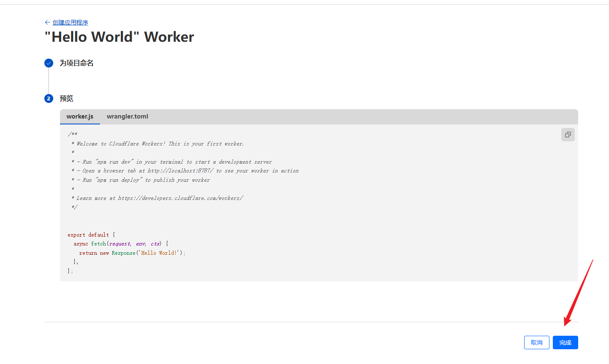The width and height of the screenshot is (609, 364).
Task: Click the 'npm run dev' comment line
Action: coord(171,162)
